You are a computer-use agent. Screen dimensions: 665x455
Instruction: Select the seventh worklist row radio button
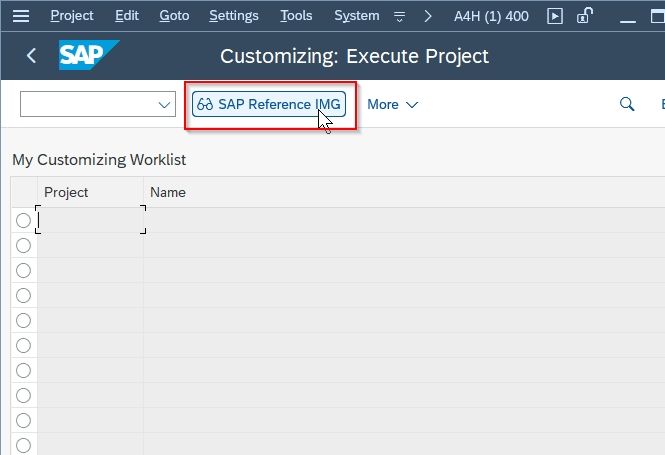(x=23, y=371)
